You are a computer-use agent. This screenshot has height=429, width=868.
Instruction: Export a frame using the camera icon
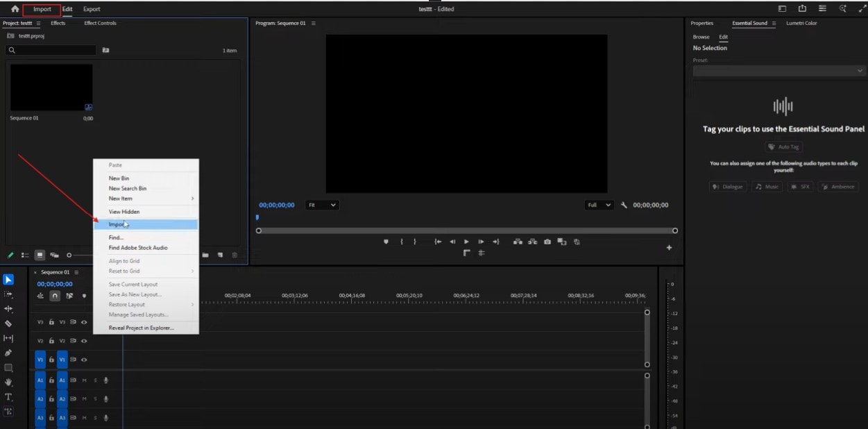tap(547, 242)
